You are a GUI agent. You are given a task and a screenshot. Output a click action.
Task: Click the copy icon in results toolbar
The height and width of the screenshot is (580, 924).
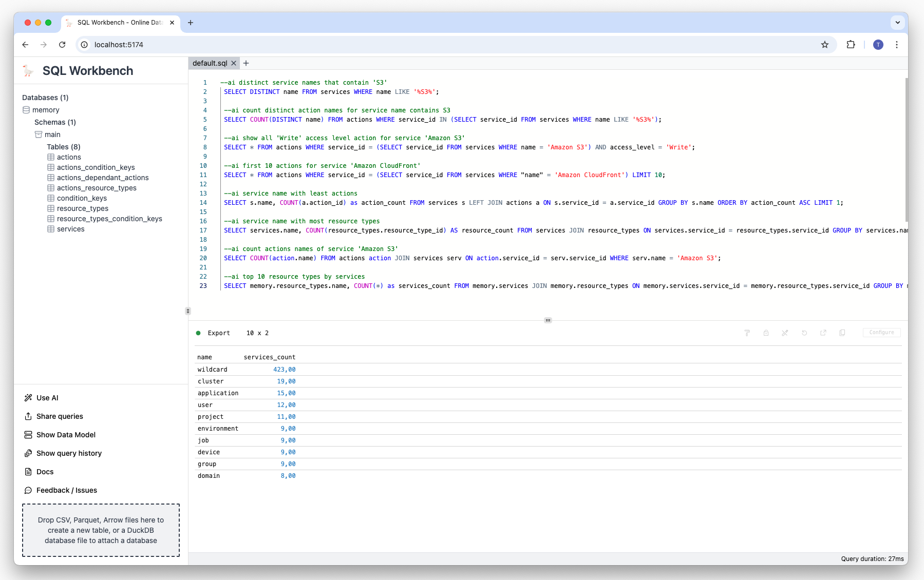click(842, 333)
